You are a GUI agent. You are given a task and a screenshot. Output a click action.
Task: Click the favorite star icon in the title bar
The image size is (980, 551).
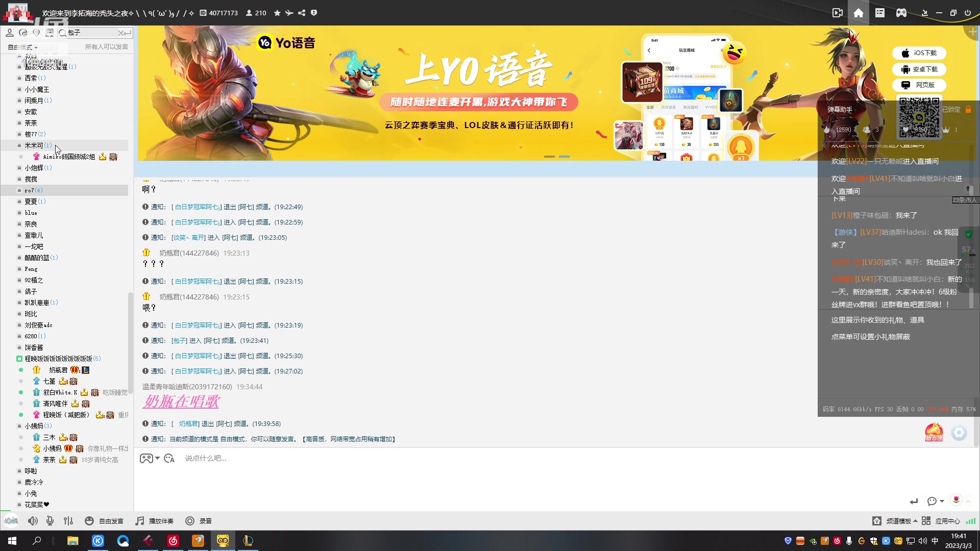(x=277, y=13)
